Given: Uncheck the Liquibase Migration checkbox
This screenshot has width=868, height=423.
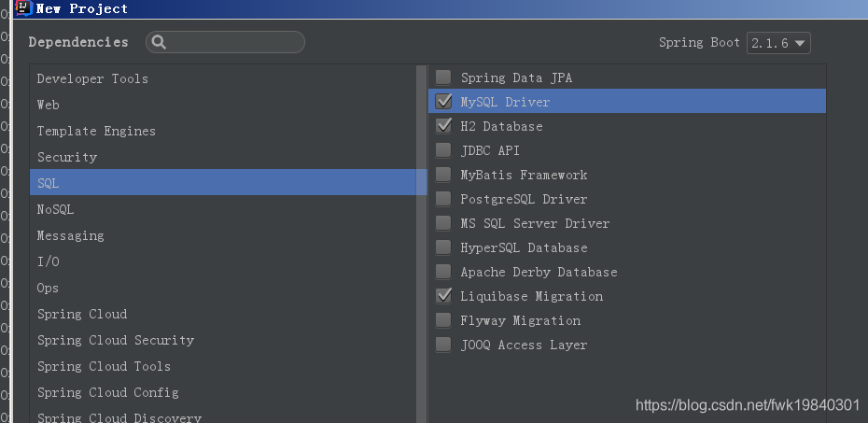Looking at the screenshot, I should 442,296.
